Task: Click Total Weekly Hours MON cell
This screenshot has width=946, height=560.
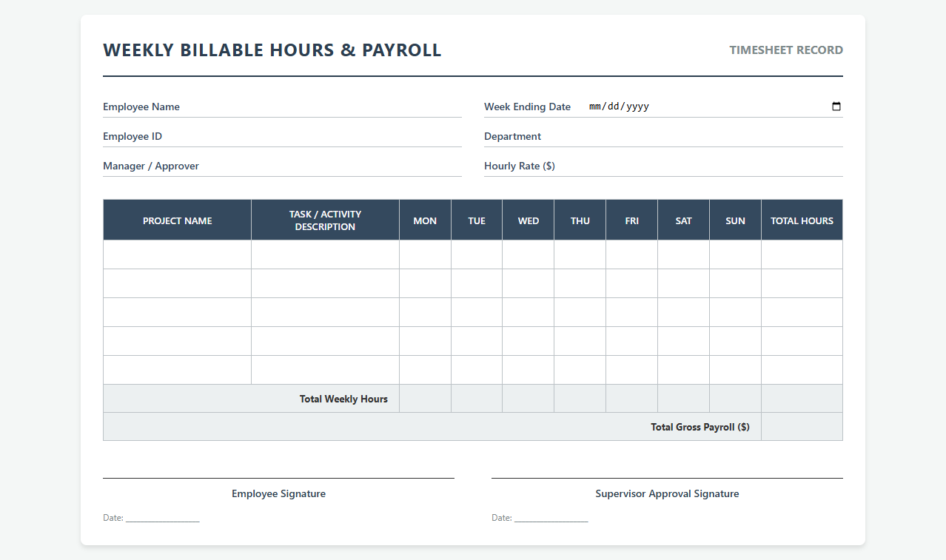Action: point(425,399)
